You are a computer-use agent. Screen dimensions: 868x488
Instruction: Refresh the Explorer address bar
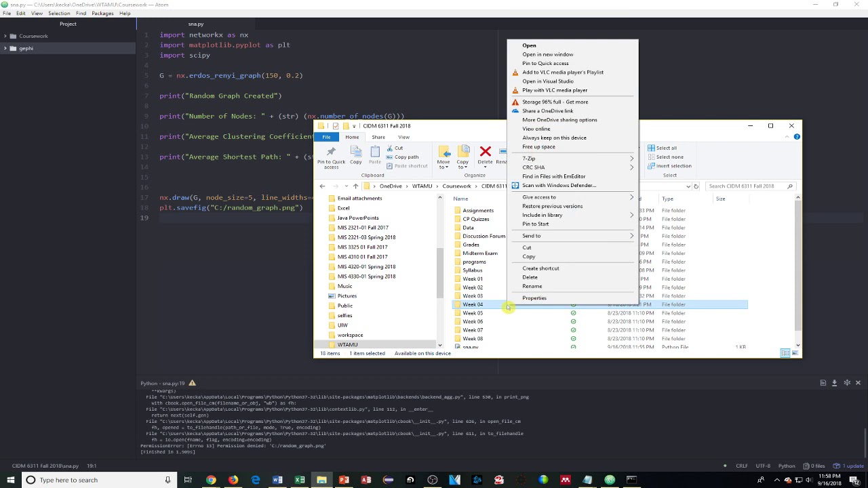click(x=696, y=186)
